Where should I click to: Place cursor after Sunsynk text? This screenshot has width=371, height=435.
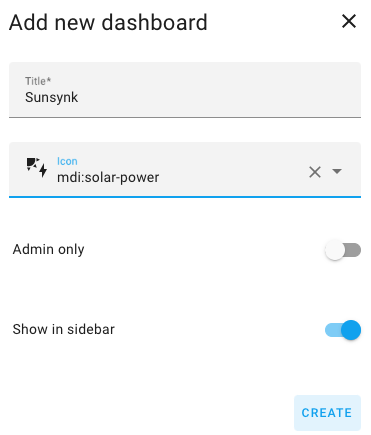click(x=79, y=97)
